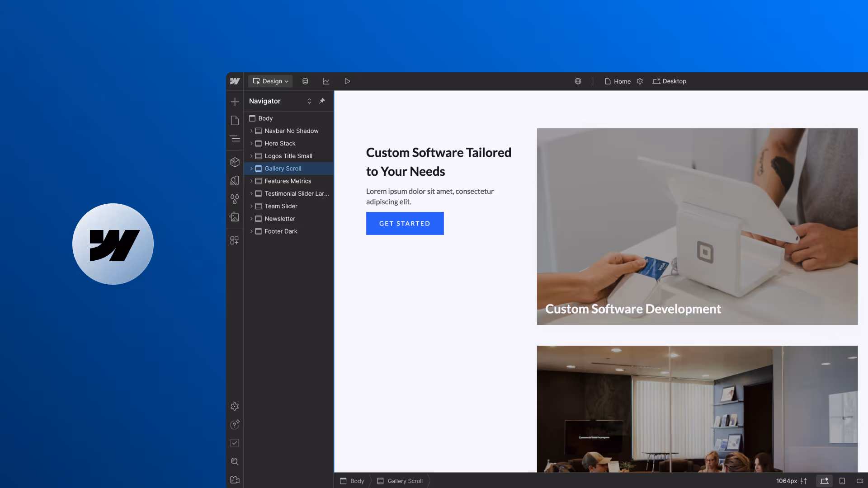
Task: Toggle expand/collapse all in Navigator
Action: (309, 101)
